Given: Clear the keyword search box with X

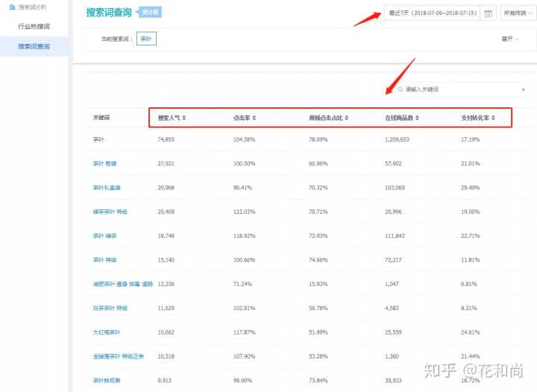Looking at the screenshot, I should (523, 89).
